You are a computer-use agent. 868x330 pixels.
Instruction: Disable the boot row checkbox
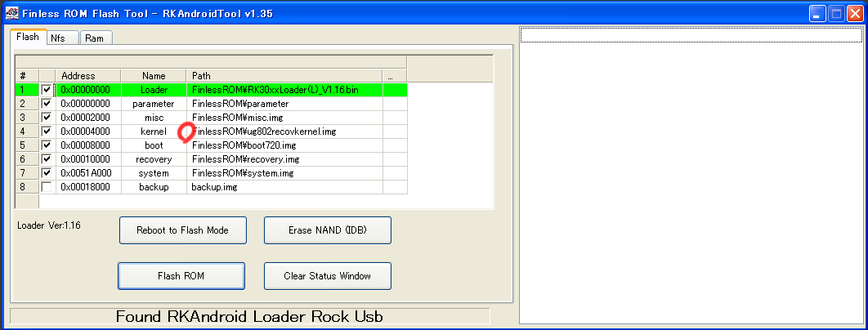click(47, 145)
